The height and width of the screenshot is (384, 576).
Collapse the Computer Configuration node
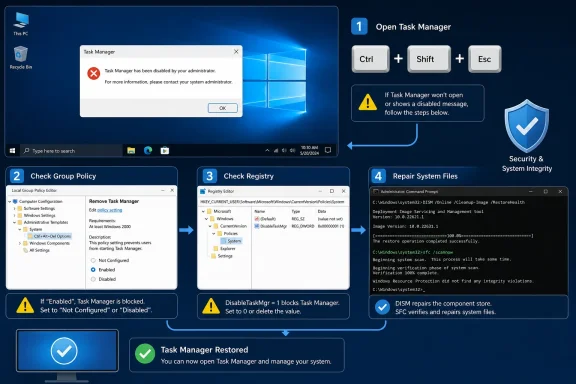pos(10,201)
